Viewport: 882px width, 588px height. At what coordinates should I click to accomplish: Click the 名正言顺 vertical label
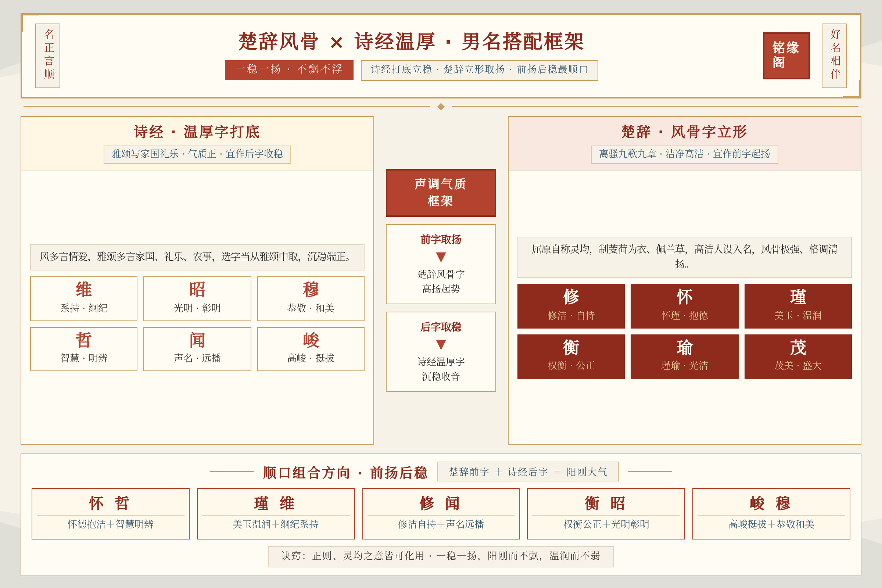point(48,55)
